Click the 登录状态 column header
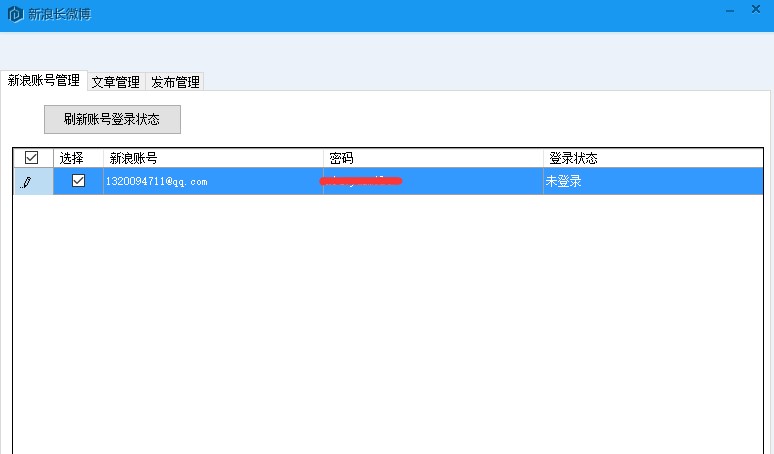Viewport: 774px width, 454px height. 653,158
